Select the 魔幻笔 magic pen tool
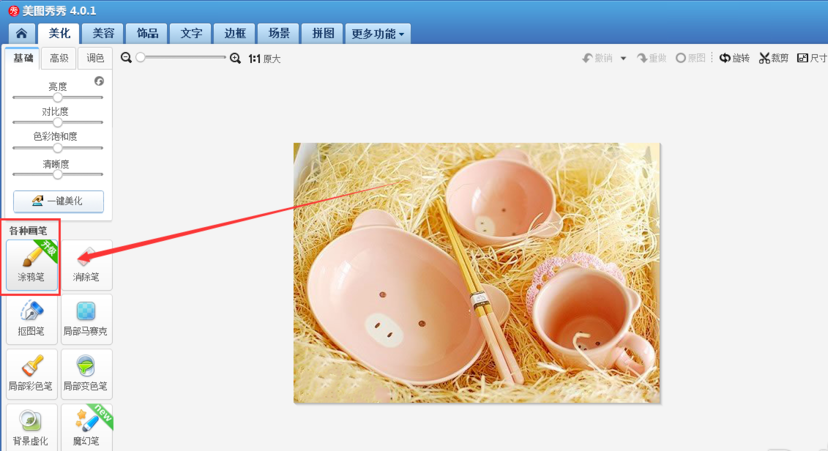 pos(87,428)
